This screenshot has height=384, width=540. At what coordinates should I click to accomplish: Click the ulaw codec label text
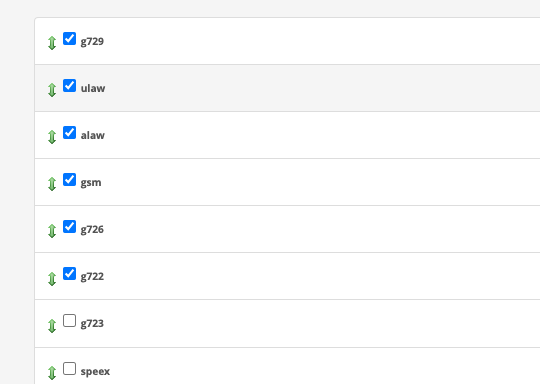93,88
